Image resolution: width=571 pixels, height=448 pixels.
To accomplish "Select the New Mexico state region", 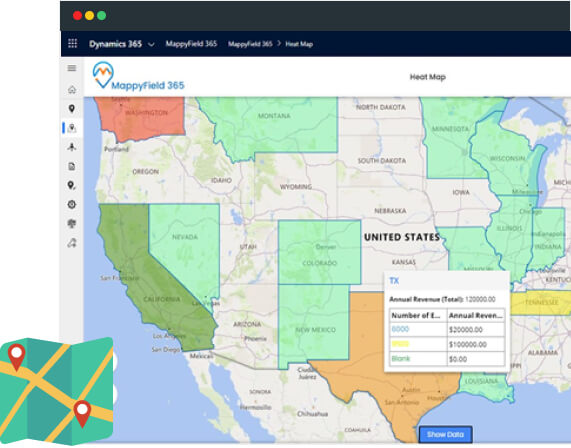I will pos(314,324).
